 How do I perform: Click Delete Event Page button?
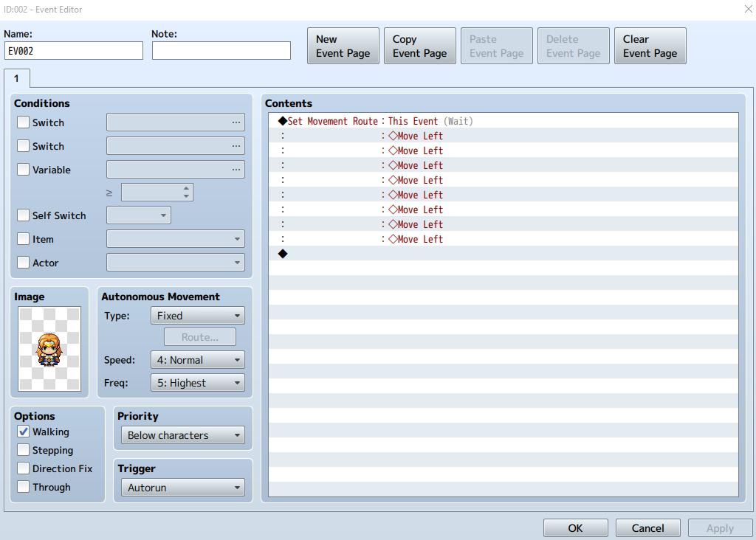point(573,46)
